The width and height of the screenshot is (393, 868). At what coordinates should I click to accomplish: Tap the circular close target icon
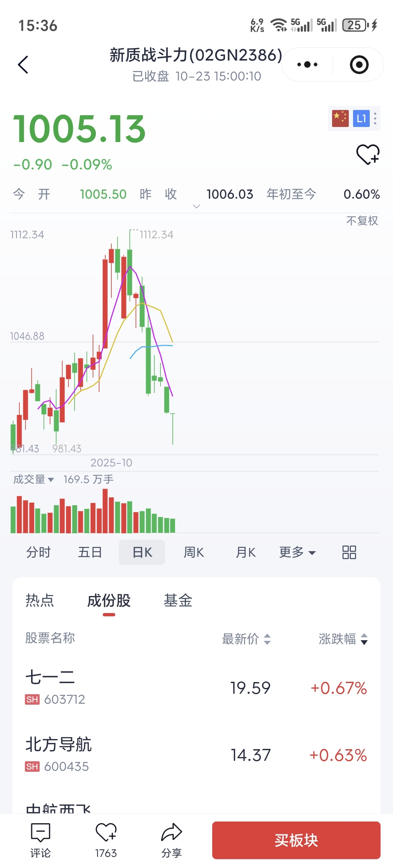coord(359,65)
